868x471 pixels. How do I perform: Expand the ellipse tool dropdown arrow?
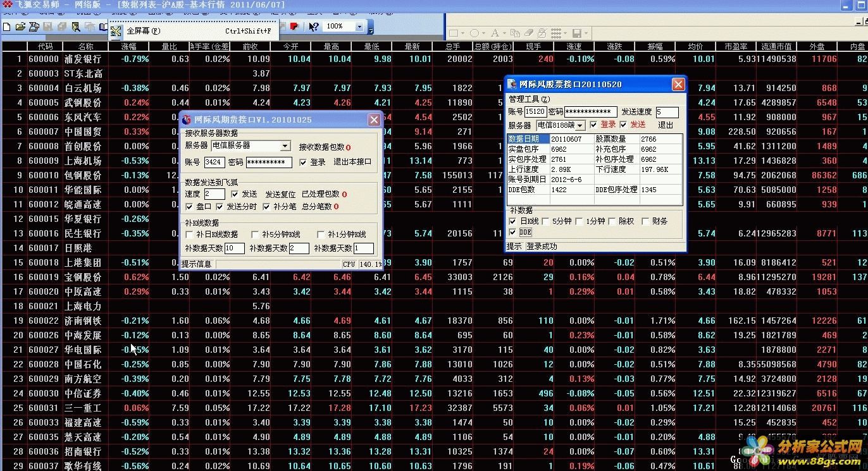(484, 34)
